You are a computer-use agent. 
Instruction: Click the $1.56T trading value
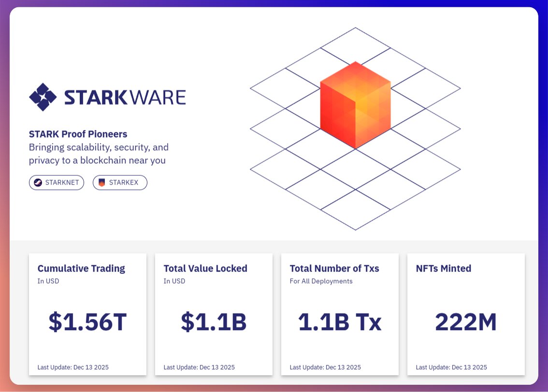[x=87, y=322]
